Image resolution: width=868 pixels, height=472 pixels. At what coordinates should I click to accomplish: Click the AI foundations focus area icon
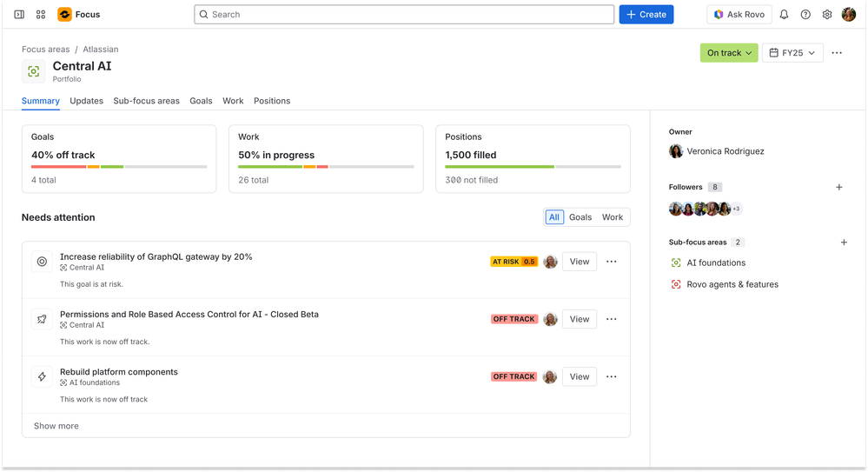[676, 263]
